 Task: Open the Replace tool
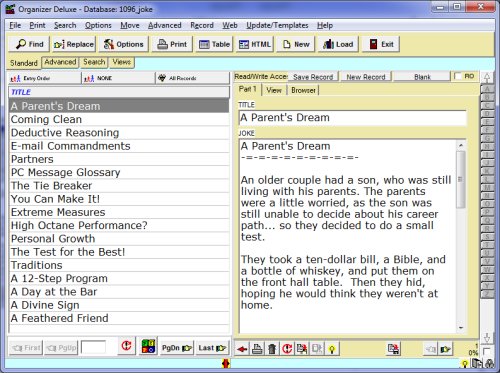click(x=73, y=44)
